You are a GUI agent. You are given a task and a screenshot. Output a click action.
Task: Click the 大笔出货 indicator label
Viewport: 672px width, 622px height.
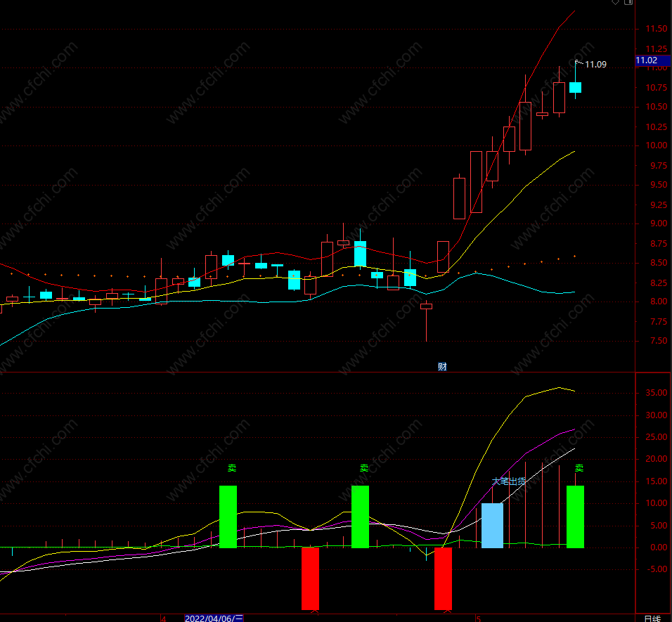click(509, 481)
